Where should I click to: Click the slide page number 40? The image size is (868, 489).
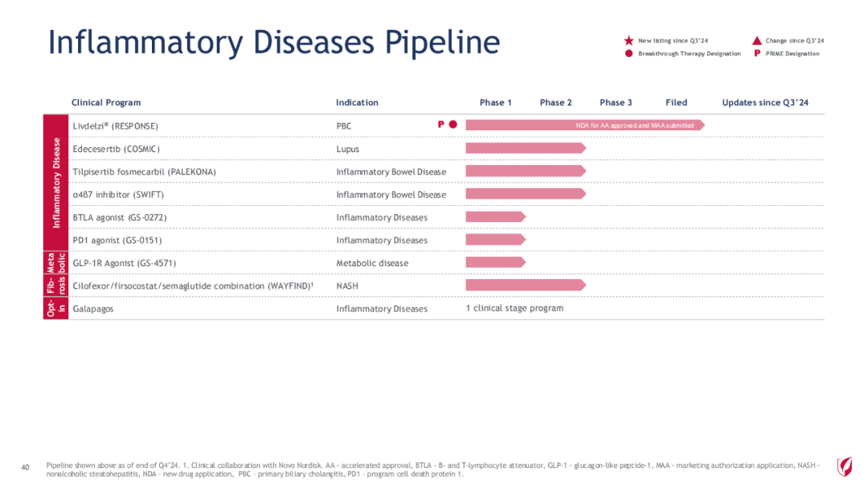(25, 466)
